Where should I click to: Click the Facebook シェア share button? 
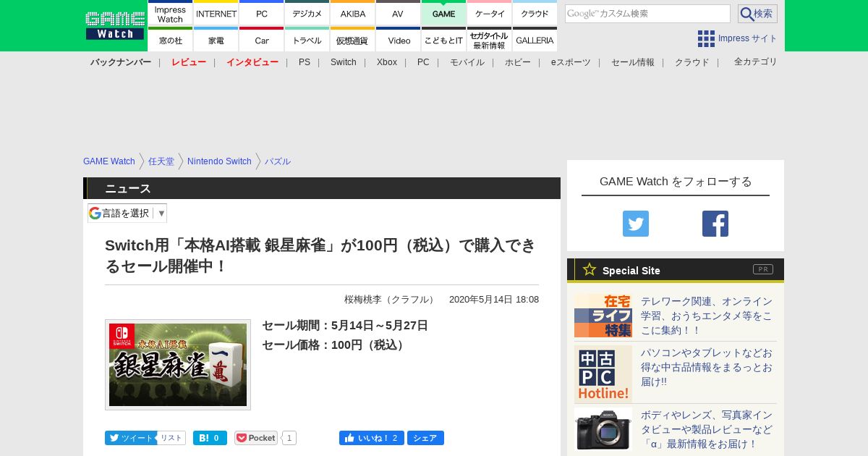click(425, 438)
